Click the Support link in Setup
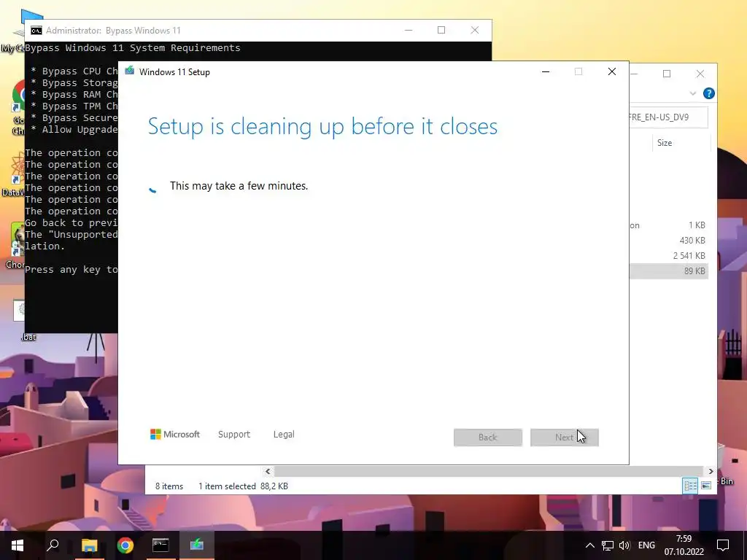The image size is (747, 560). click(234, 435)
